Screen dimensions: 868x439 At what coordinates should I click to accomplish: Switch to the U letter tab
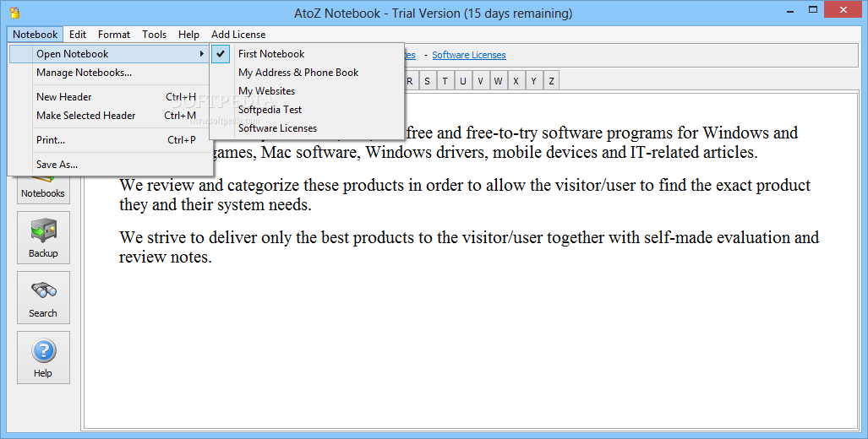[x=463, y=81]
